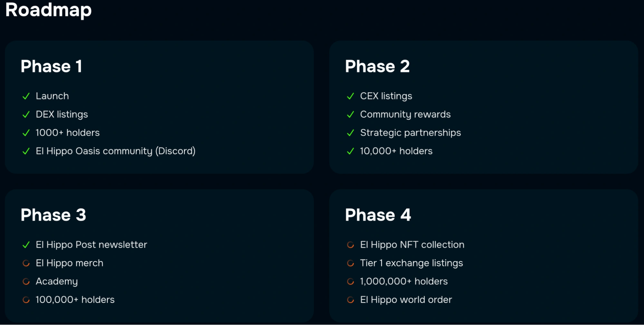Click the spinner icon beside 1,000,000+ holders
Image resolution: width=644 pixels, height=325 pixels.
point(351,282)
